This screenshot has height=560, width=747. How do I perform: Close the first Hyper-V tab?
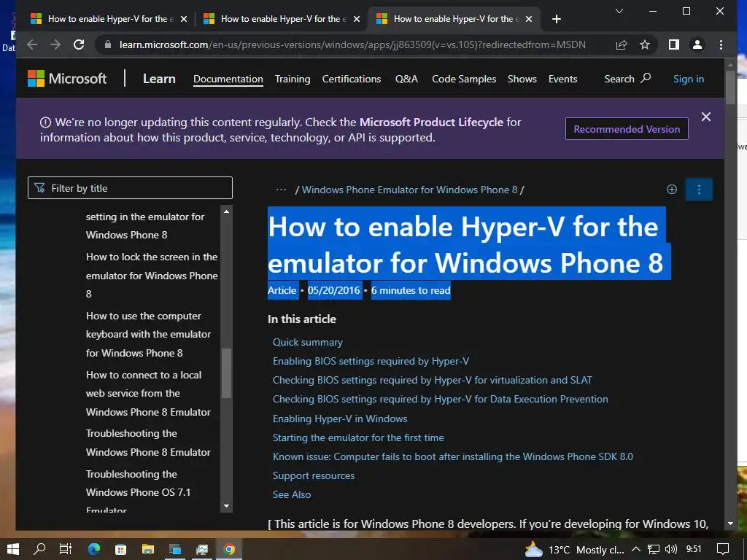(184, 19)
